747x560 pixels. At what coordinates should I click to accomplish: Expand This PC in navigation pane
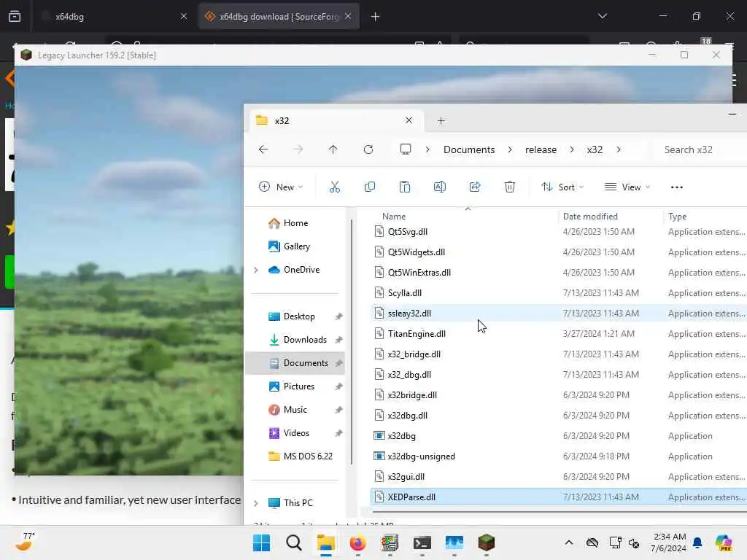[x=256, y=503]
